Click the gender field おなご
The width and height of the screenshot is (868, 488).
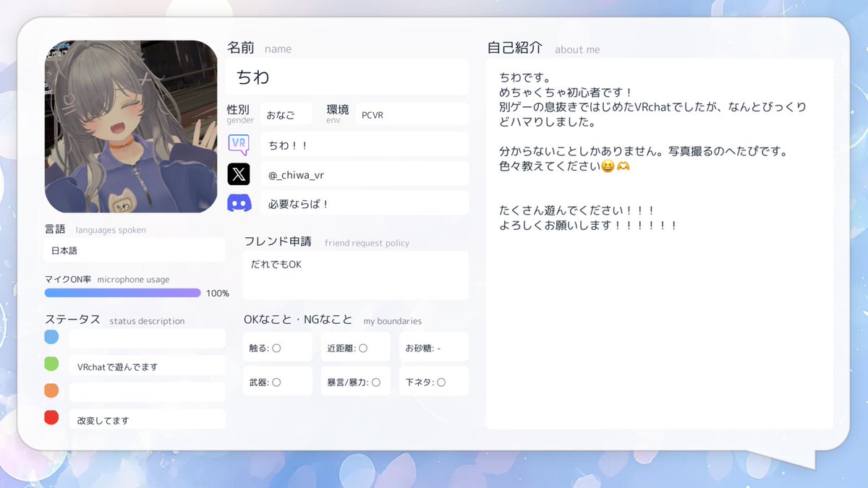pos(286,114)
